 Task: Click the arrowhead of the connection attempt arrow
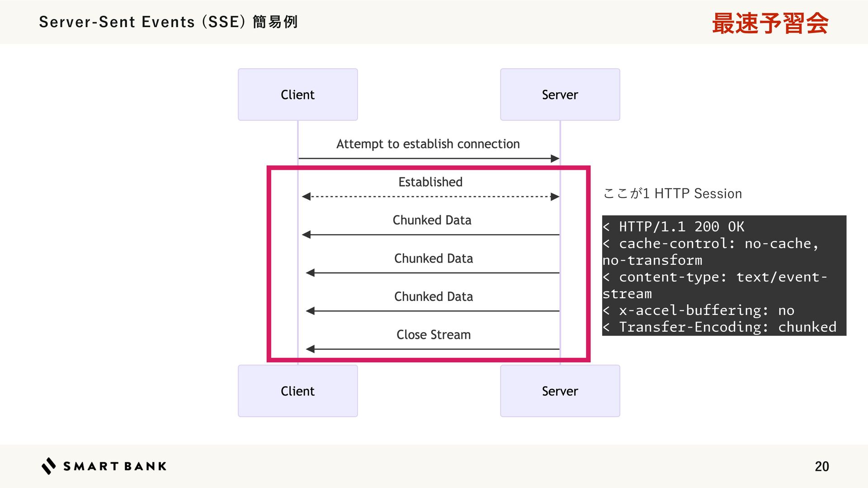click(555, 159)
